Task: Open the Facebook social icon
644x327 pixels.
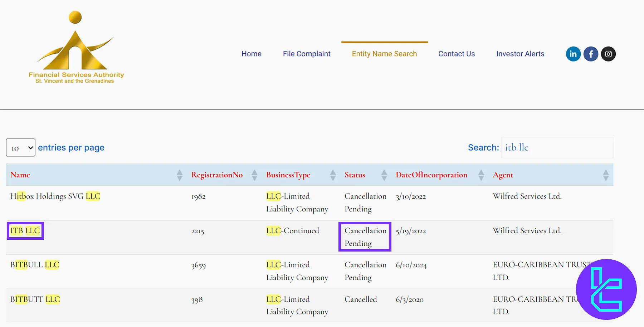Action: [591, 54]
